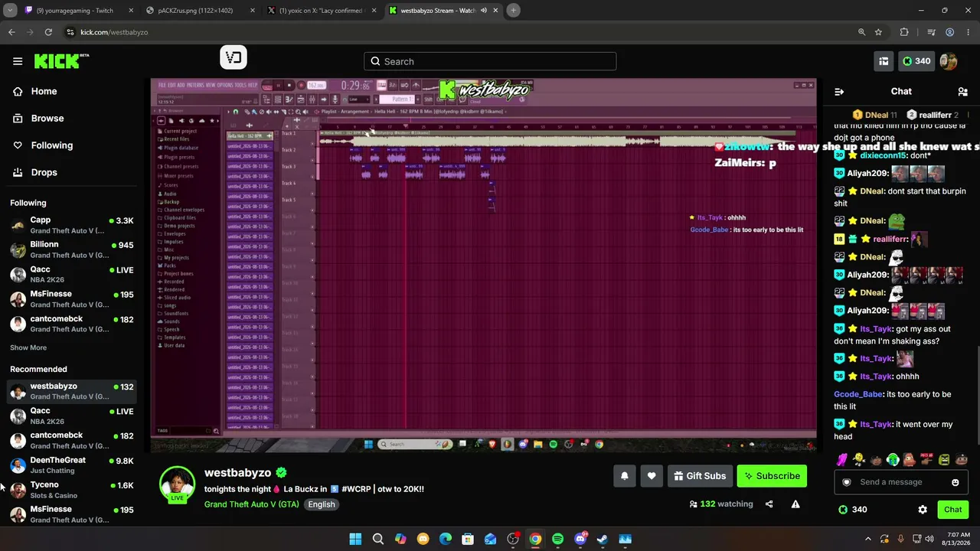This screenshot has width=980, height=551.
Task: Open the zoom magnifier icon in address bar
Action: 861,32
